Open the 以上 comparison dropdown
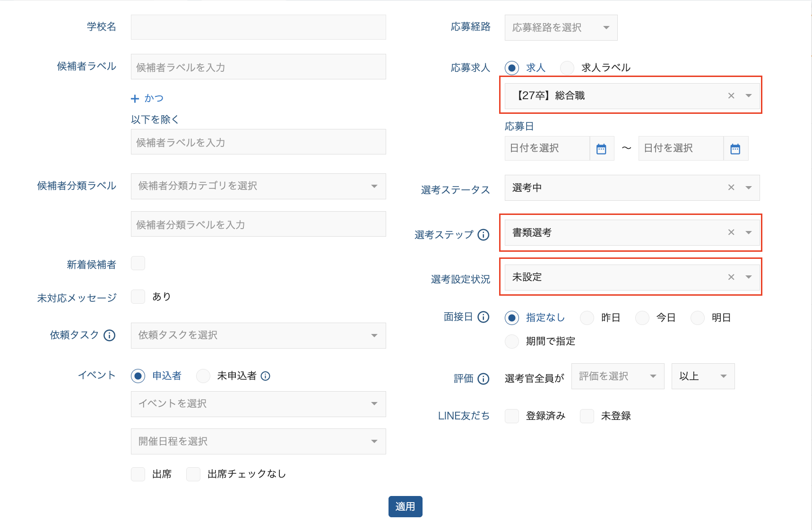This screenshot has height=530, width=812. [702, 376]
